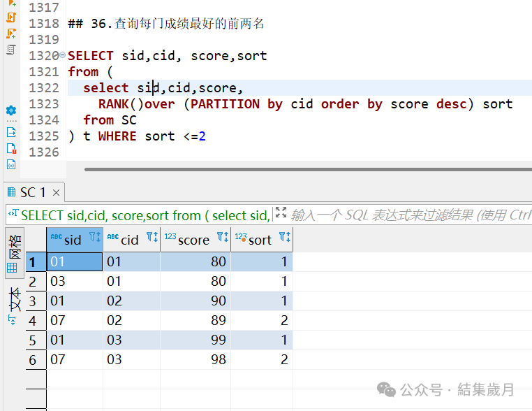Select row number 1 header

pyautogui.click(x=36, y=262)
